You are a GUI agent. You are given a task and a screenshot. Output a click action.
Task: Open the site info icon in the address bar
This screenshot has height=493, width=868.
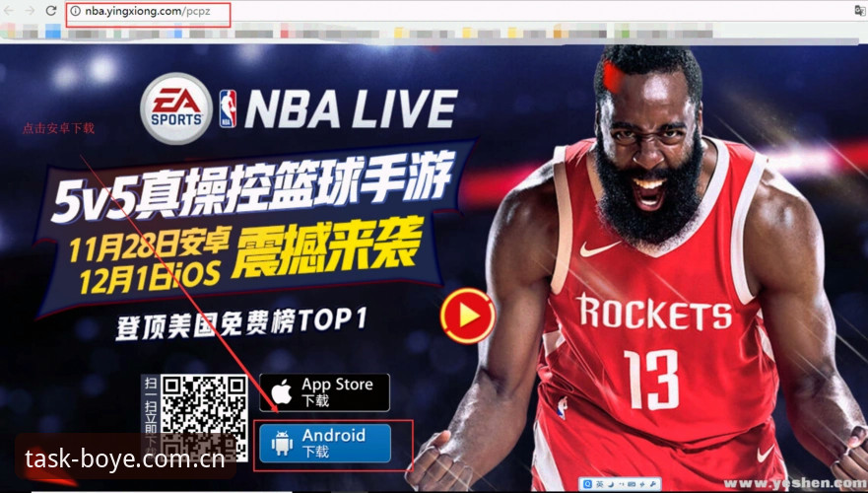[x=75, y=11]
